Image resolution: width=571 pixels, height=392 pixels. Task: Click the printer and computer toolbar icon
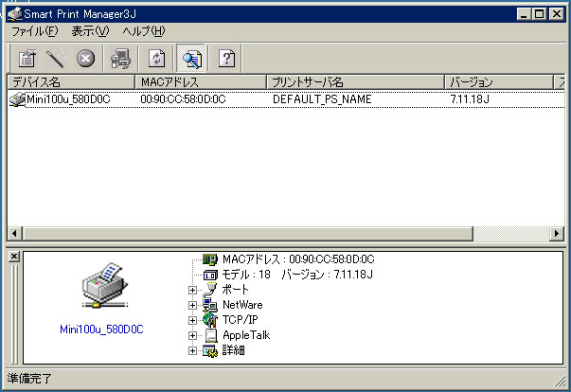pyautogui.click(x=120, y=59)
